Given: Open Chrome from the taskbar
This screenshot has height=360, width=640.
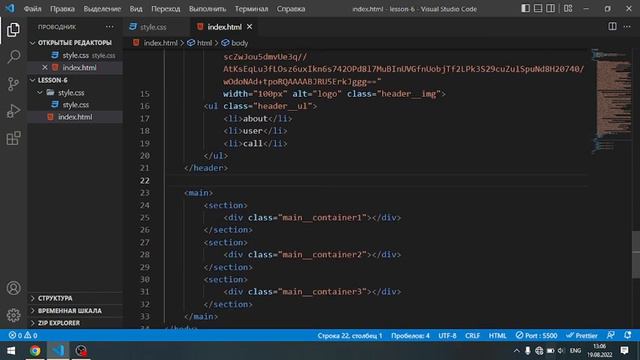Looking at the screenshot, I should pos(35,351).
